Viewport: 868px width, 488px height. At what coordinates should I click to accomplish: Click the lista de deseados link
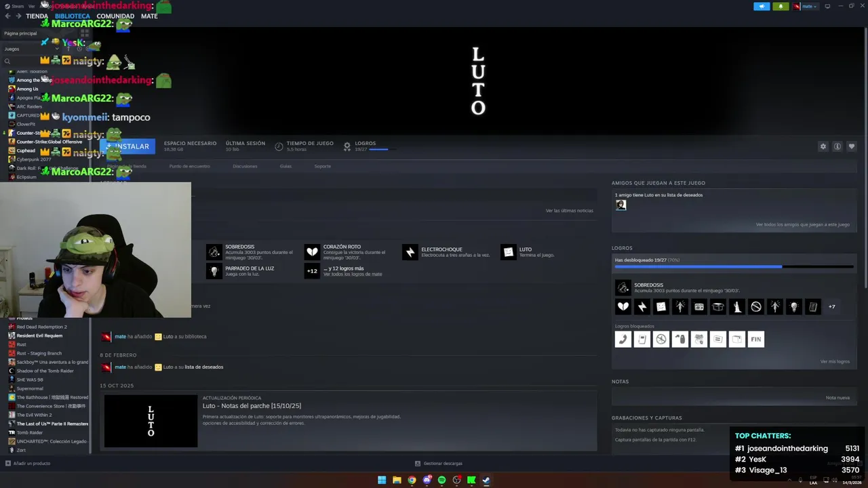pos(203,367)
